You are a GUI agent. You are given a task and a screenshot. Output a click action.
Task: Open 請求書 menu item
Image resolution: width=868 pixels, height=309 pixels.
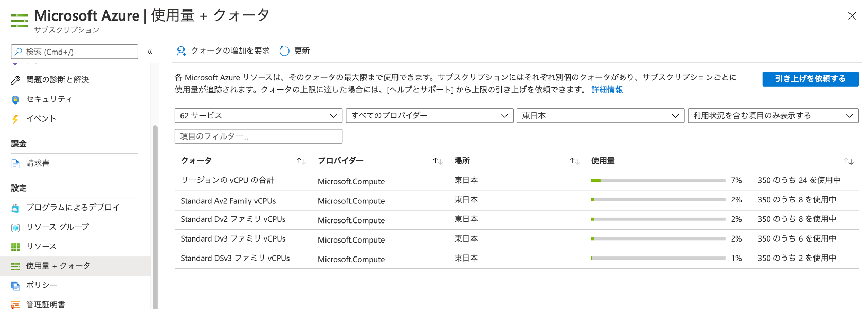point(38,163)
